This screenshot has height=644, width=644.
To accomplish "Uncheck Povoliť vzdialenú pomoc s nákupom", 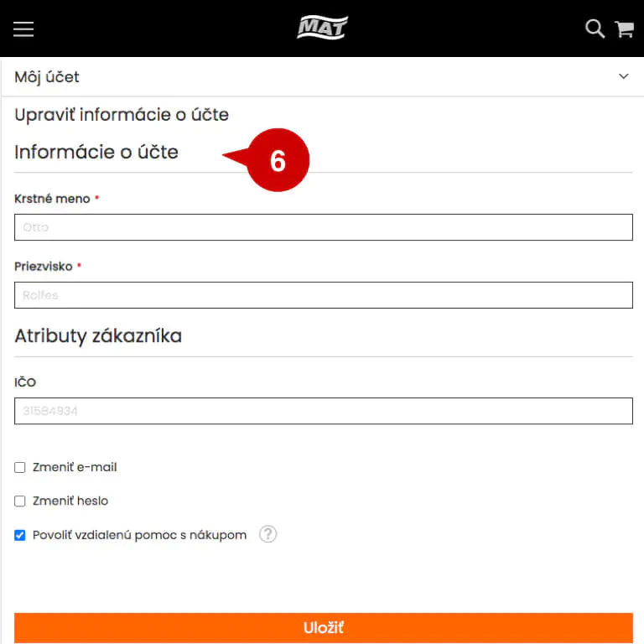I will [20, 535].
